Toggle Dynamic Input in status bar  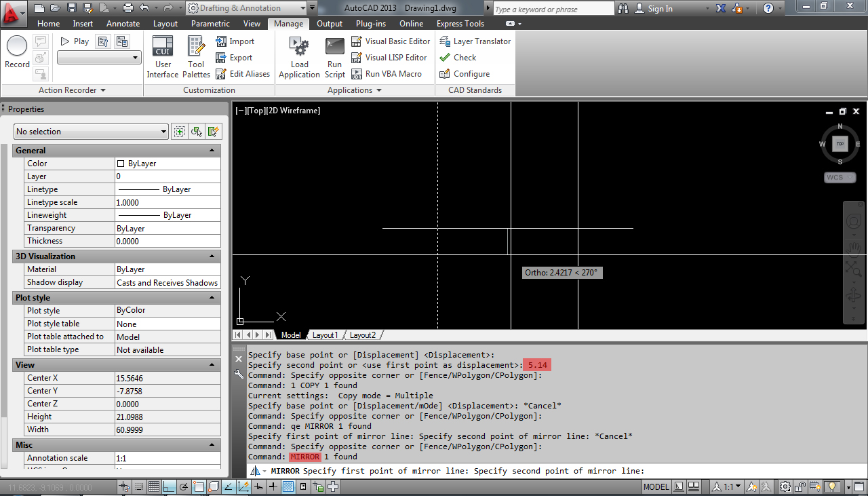pyautogui.click(x=258, y=487)
